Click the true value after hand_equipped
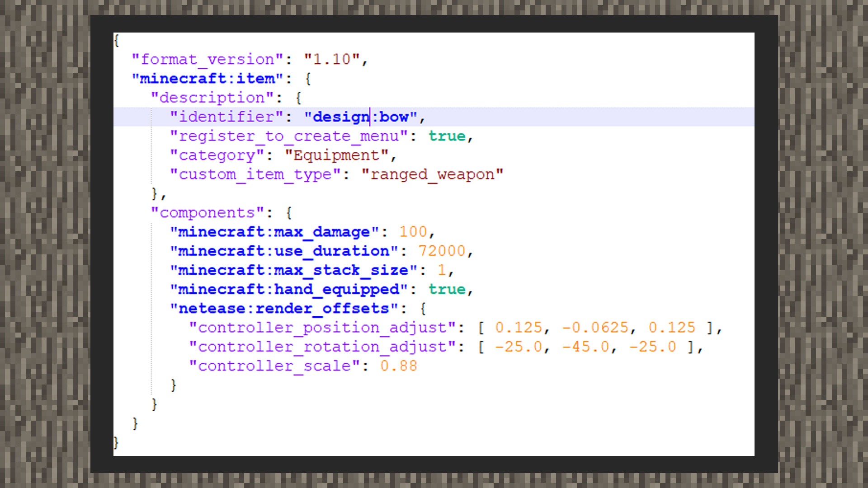This screenshot has height=488, width=868. (x=447, y=289)
